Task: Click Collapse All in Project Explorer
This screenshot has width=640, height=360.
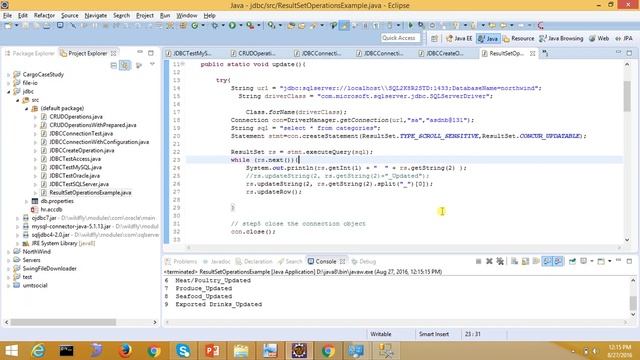Action: point(114,65)
